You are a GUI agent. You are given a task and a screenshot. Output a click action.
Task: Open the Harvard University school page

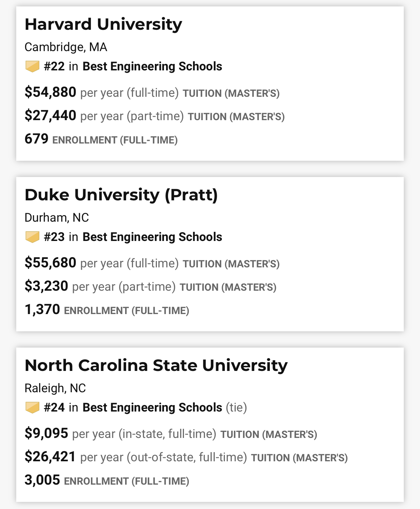point(103,24)
